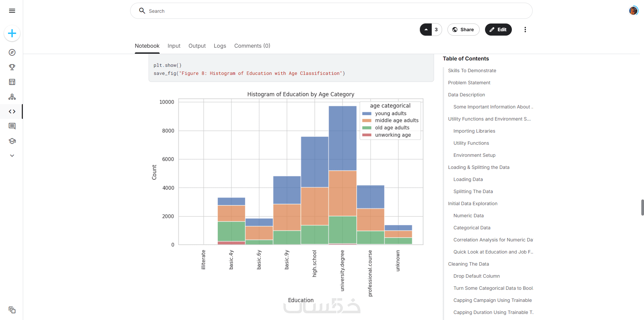Open the Comments (0) tab
The width and height of the screenshot is (644, 320).
click(x=252, y=46)
